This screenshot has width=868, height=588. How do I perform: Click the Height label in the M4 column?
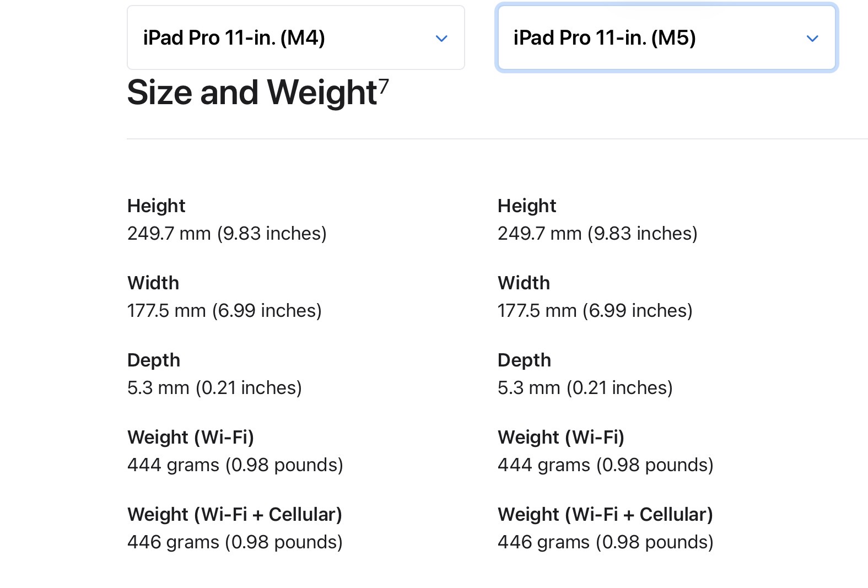(156, 206)
